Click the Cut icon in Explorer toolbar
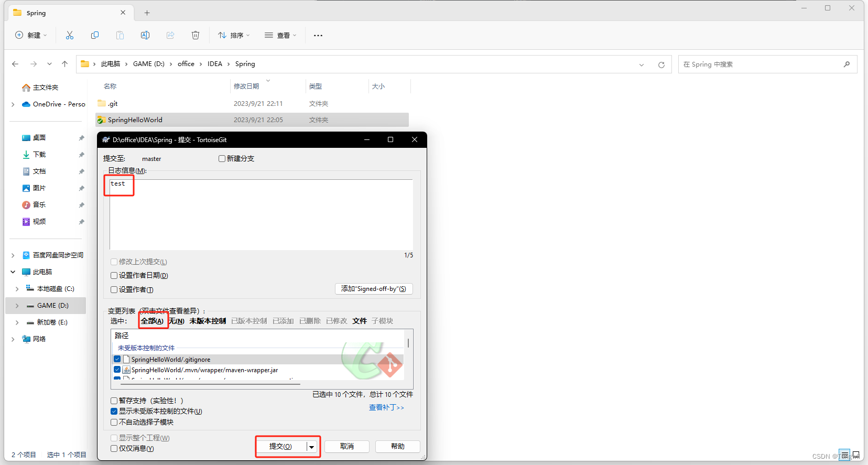This screenshot has width=868, height=465. click(70, 35)
